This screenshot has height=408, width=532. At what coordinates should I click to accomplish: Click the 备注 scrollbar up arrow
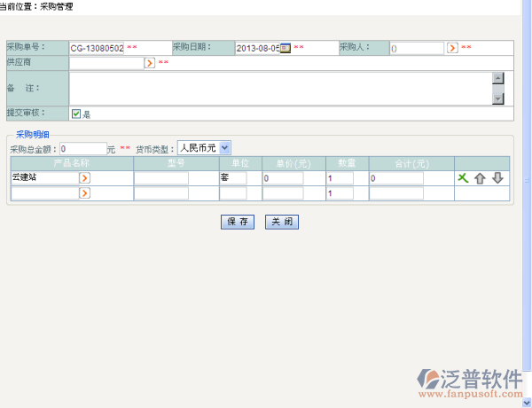[497, 78]
